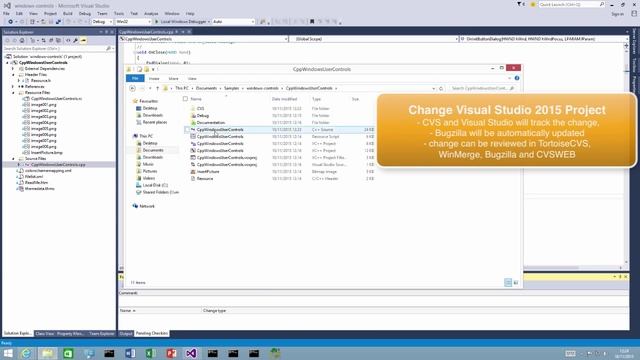Click the feedback smiley icon in title bar

click(533, 4)
